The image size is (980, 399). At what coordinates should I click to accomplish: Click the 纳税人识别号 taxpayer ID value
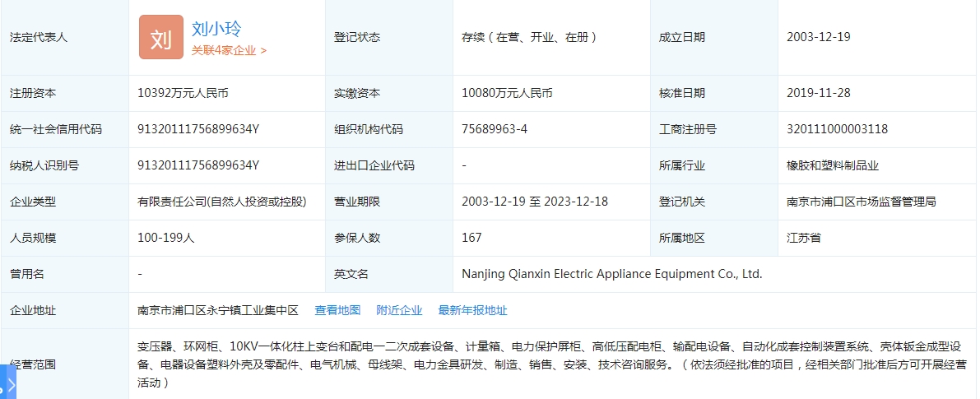click(198, 165)
